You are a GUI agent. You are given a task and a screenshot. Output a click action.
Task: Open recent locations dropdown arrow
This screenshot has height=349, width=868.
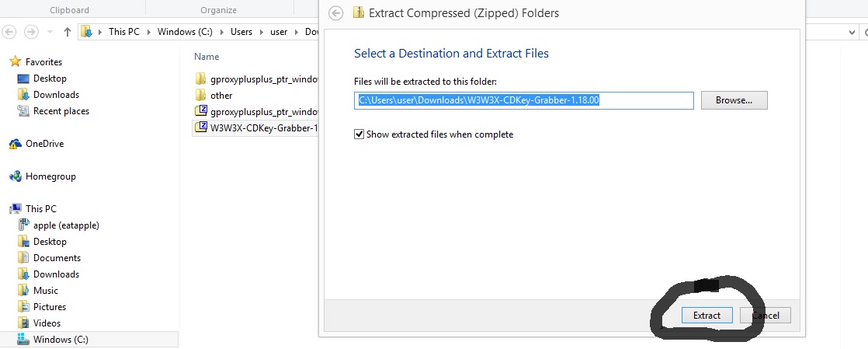click(x=50, y=32)
